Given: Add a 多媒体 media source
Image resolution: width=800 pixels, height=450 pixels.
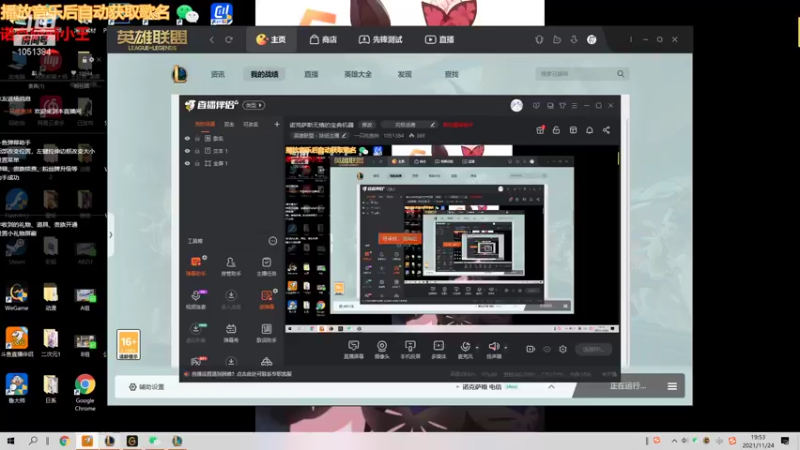Looking at the screenshot, I should point(438,349).
